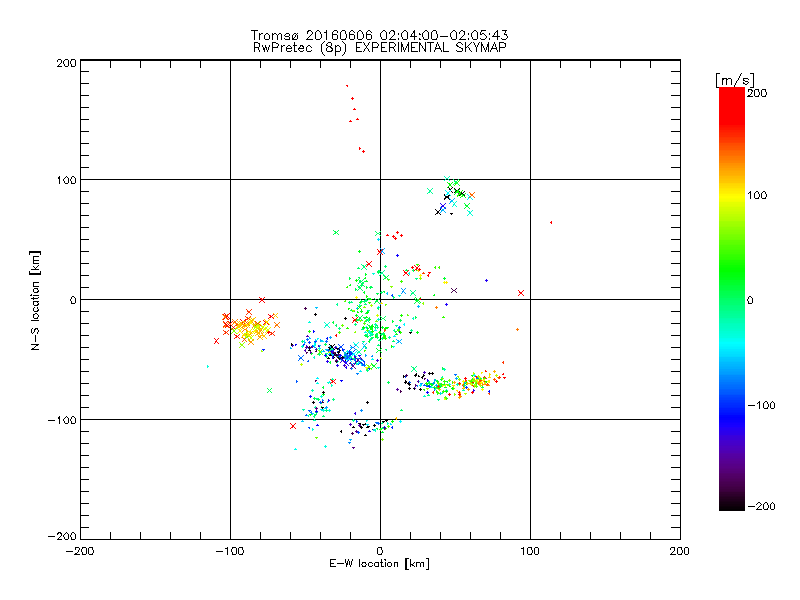Click the x-axis tick label '100'

(x=530, y=551)
